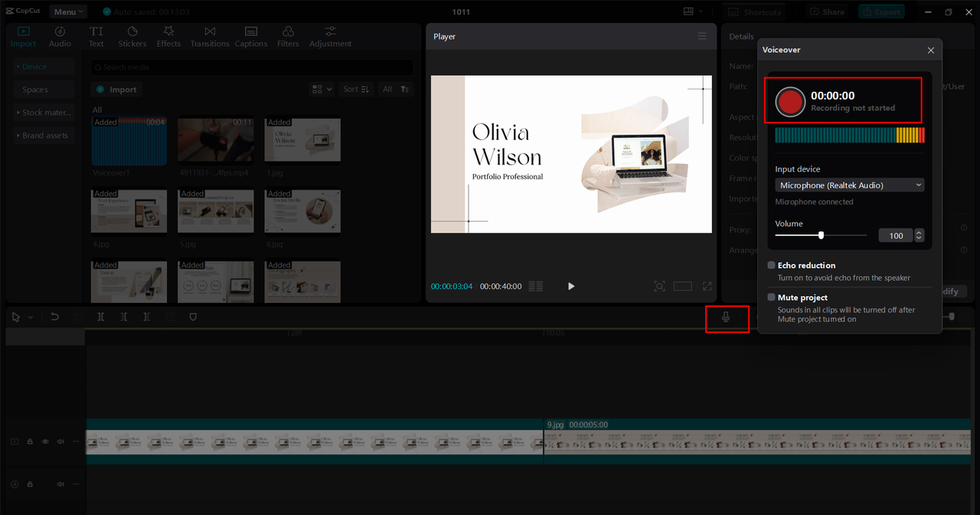This screenshot has height=515, width=980.
Task: Open more options for the audio track
Action: [x=75, y=484]
